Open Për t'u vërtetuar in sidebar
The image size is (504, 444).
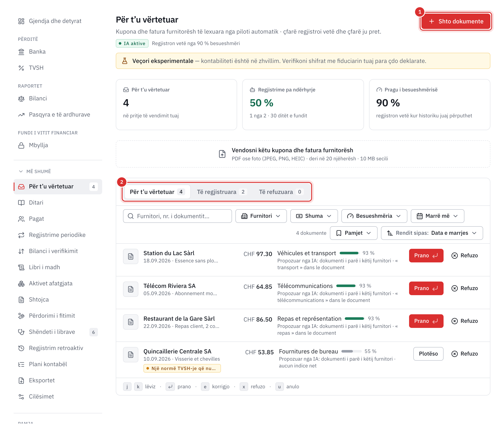57,186
